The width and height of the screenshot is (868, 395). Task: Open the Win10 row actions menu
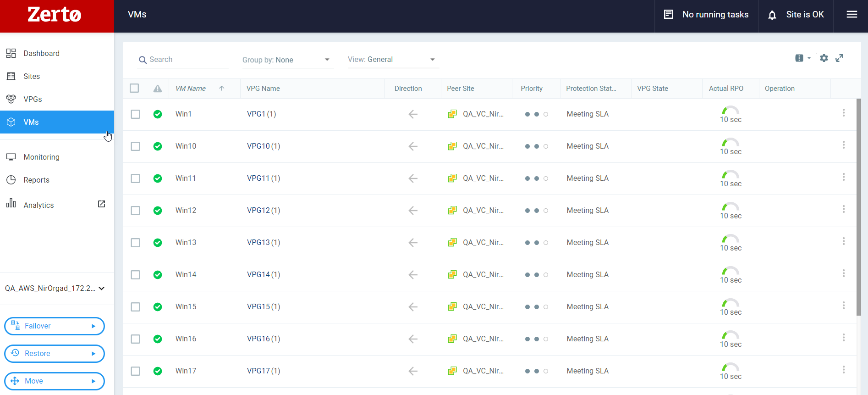click(x=843, y=145)
